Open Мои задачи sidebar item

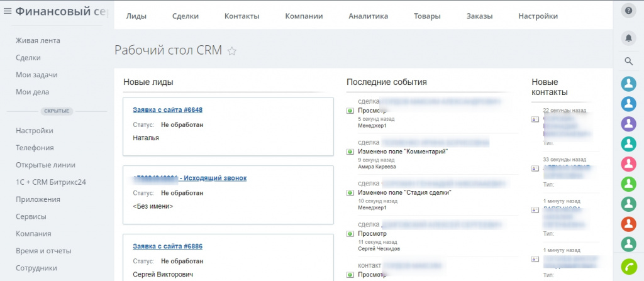pos(36,75)
